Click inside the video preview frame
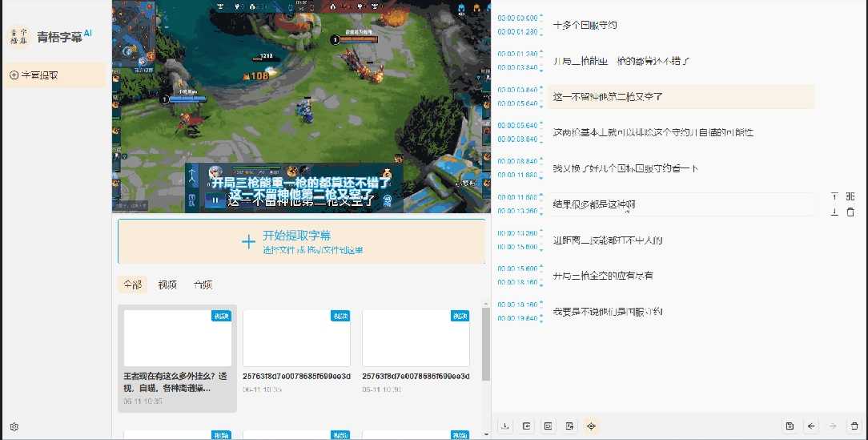The width and height of the screenshot is (868, 440). click(x=301, y=107)
